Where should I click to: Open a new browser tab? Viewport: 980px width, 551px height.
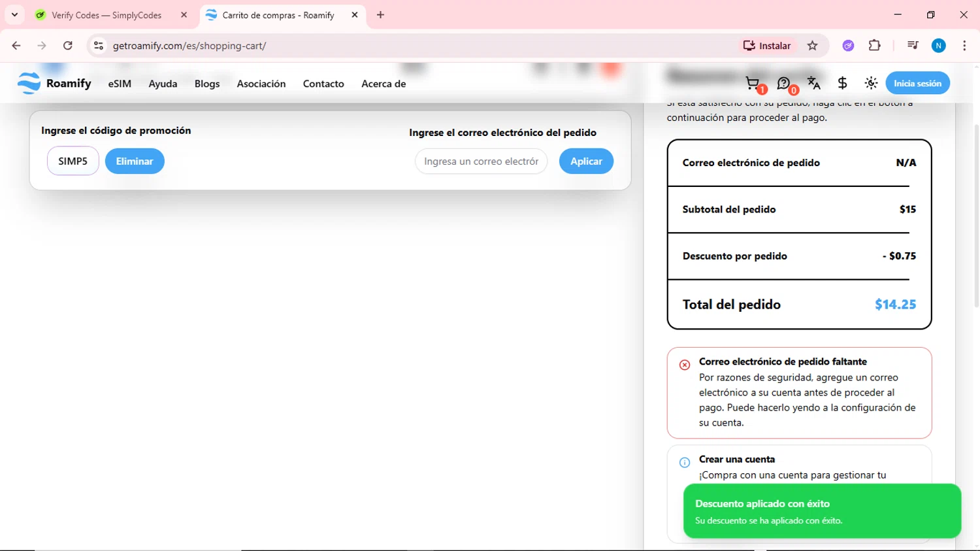click(380, 14)
